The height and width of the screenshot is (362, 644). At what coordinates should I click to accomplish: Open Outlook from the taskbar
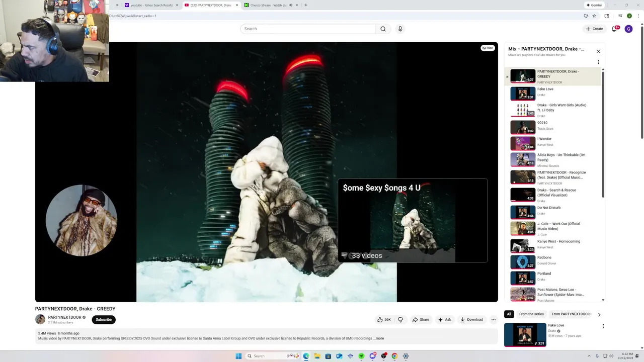pos(339,356)
